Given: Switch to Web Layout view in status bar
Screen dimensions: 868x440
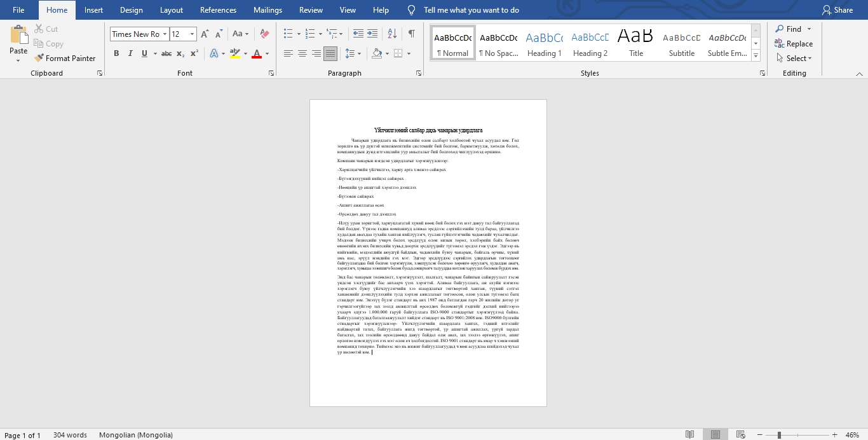Looking at the screenshot, I should pyautogui.click(x=740, y=435).
